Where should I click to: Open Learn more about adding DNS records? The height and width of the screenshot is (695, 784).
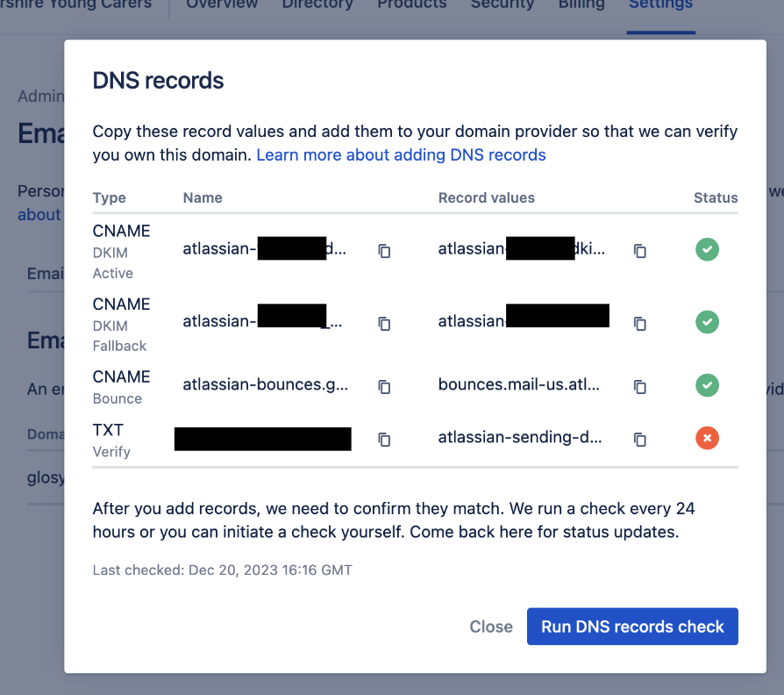click(401, 154)
